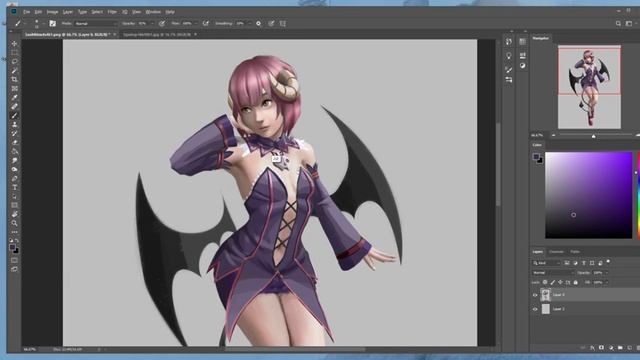This screenshot has height=360, width=640.
Task: Toggle Quick Mask mode
Action: (14, 260)
